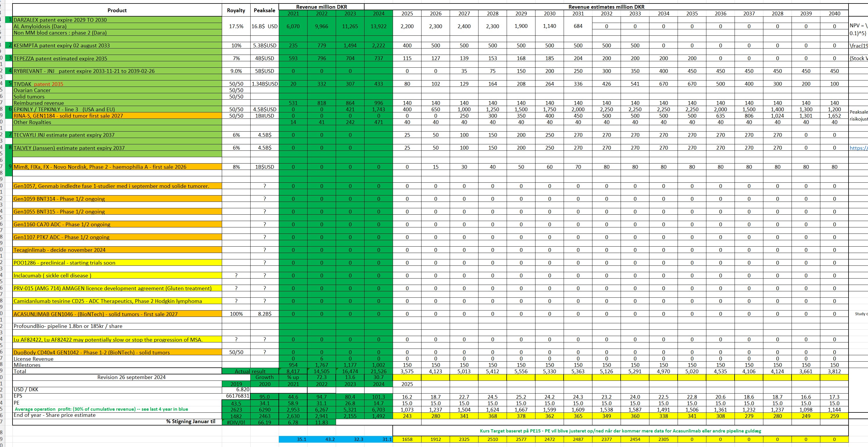Select the "Non MM blod cancers" cell
The height and width of the screenshot is (447, 868).
[117, 33]
